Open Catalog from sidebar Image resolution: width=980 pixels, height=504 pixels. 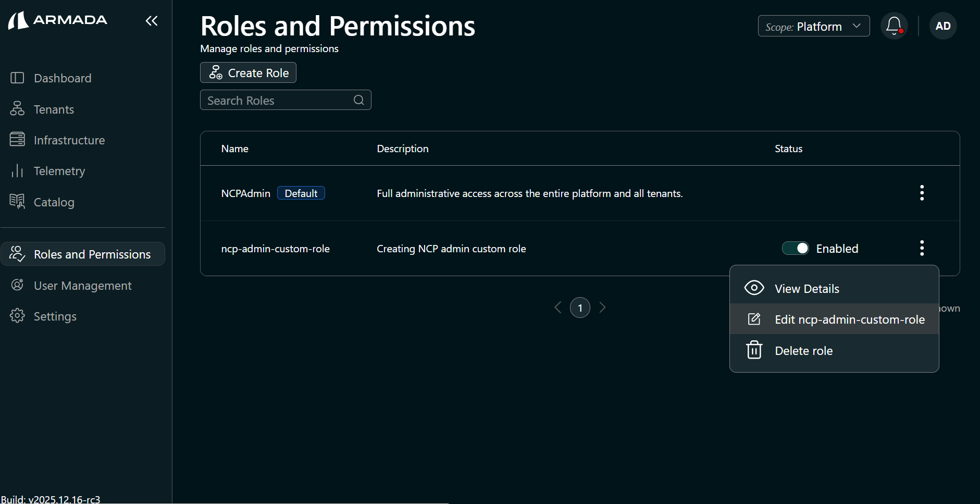pos(54,202)
